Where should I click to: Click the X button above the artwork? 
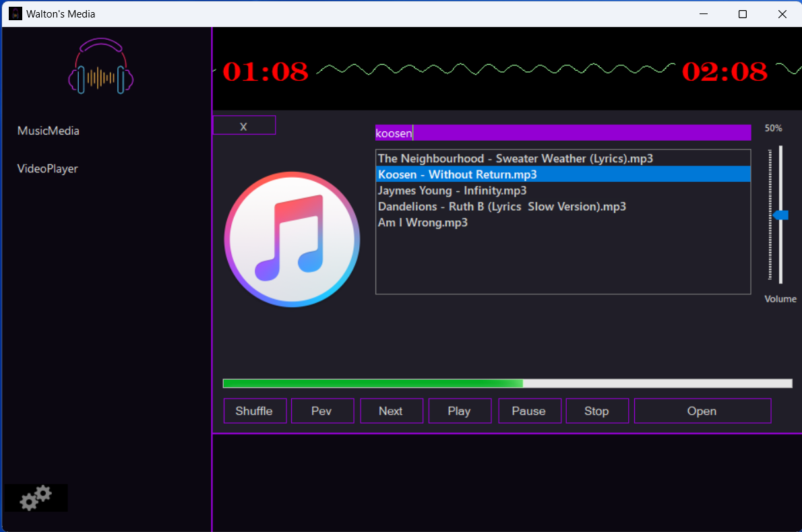tap(244, 126)
